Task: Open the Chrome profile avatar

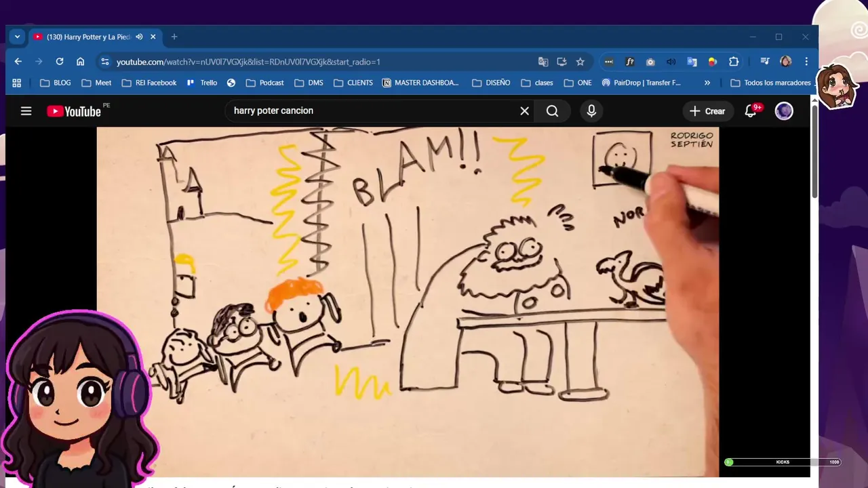Action: 786,62
